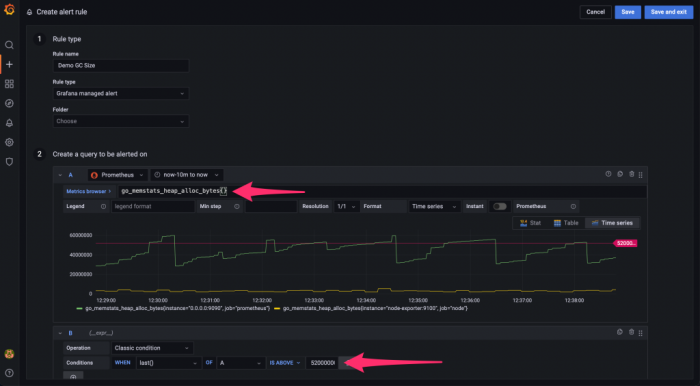Screen dimensions: 700x386
Task: Click the Cancel button
Action: [x=595, y=12]
